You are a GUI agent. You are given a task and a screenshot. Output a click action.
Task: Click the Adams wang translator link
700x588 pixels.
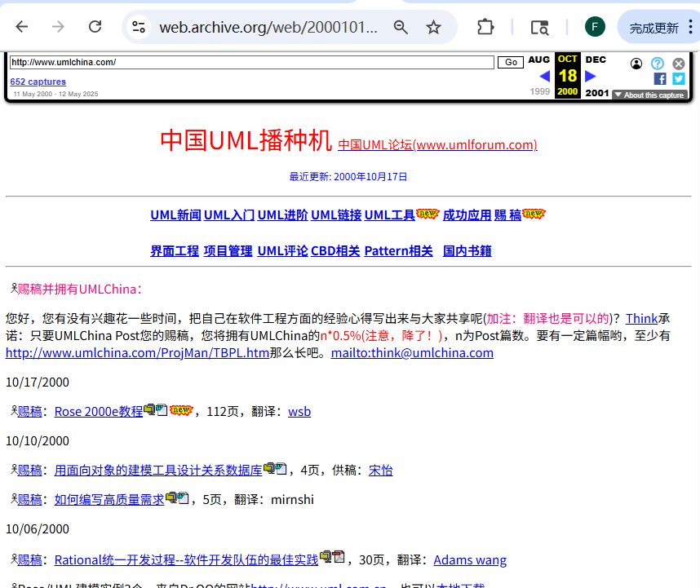470,560
